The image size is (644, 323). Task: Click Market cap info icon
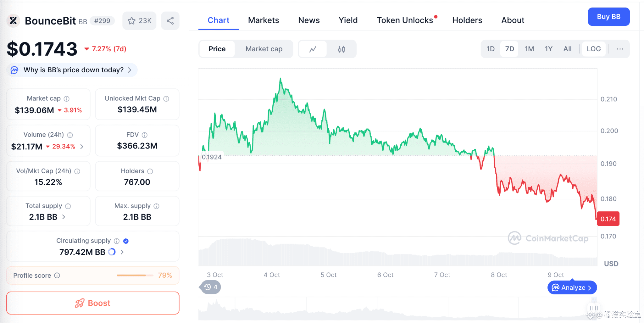tap(67, 99)
